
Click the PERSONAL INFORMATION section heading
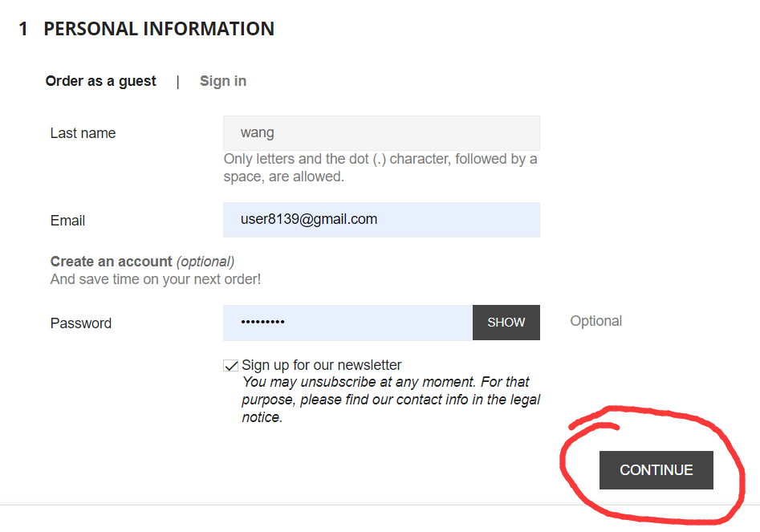click(159, 29)
